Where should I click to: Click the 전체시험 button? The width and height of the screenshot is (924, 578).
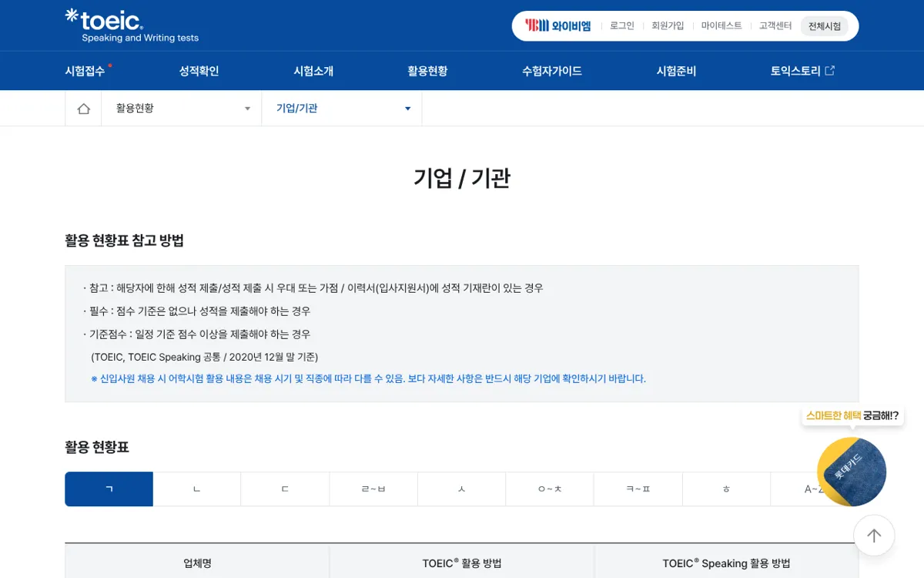point(825,26)
